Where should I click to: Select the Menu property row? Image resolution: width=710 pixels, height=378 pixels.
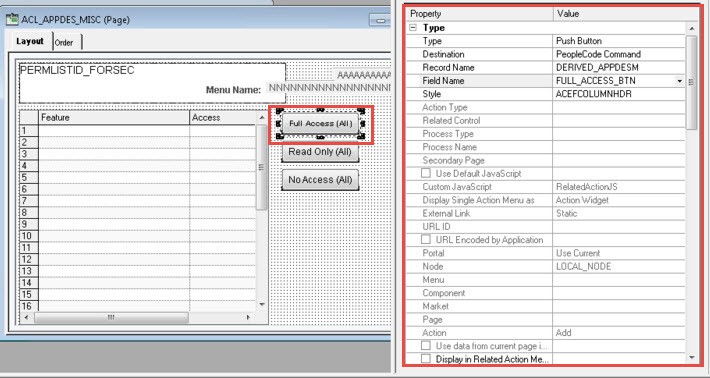tap(546, 279)
